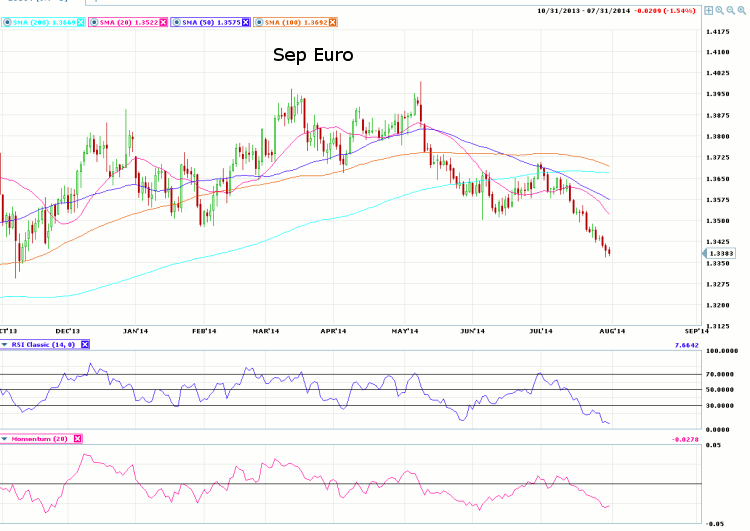
Task: Close the RSI Classic panel
Action: (x=85, y=344)
